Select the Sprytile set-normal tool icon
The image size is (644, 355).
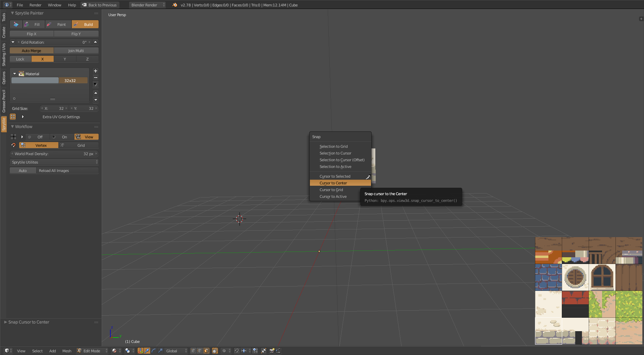click(x=16, y=25)
